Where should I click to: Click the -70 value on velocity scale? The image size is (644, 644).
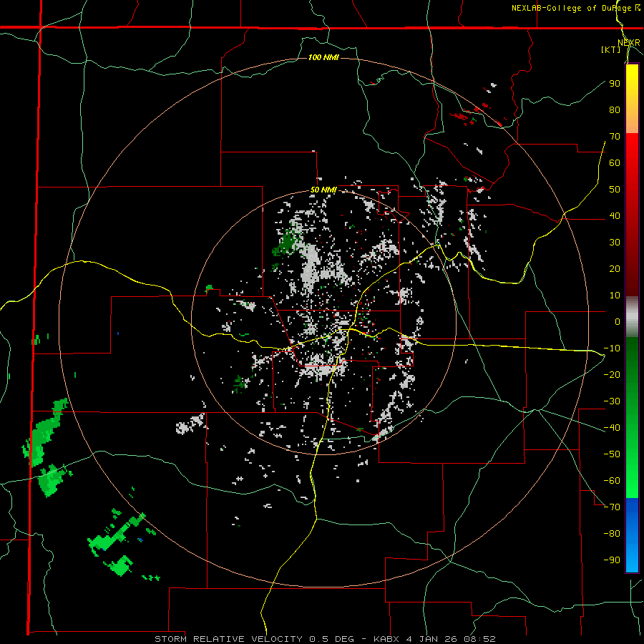(612, 507)
